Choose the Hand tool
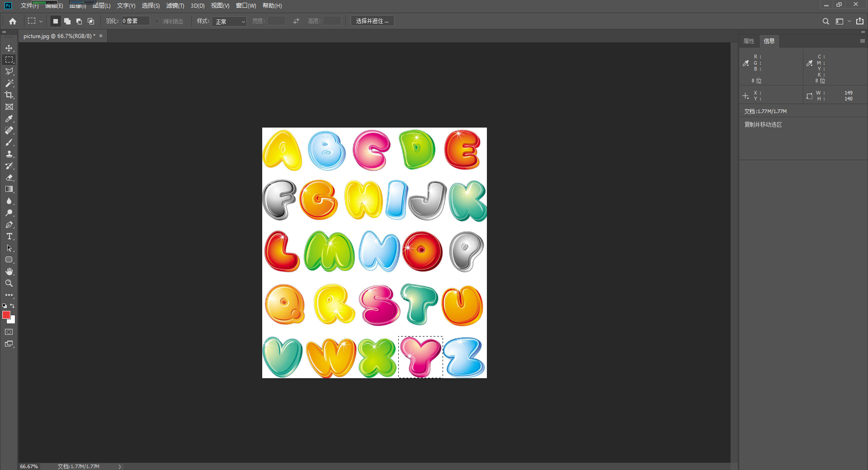 click(9, 271)
